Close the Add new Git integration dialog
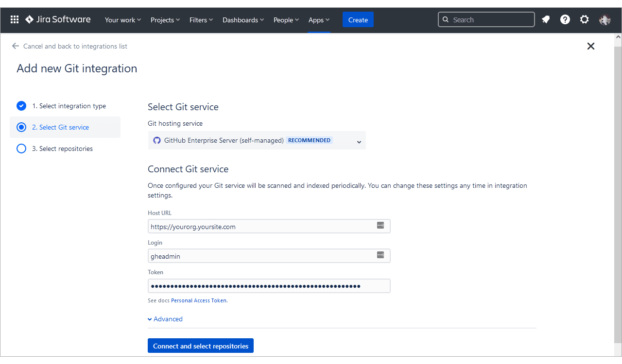The image size is (622, 364). point(590,46)
